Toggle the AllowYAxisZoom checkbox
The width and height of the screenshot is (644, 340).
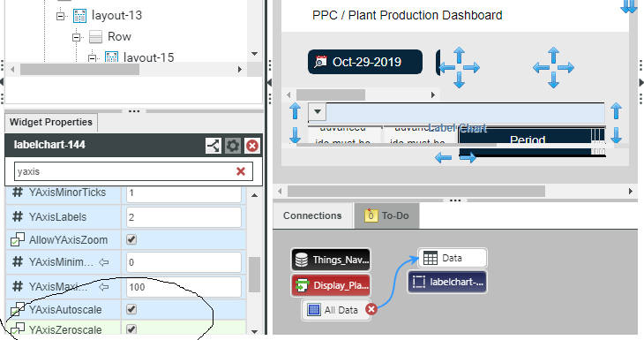click(131, 239)
